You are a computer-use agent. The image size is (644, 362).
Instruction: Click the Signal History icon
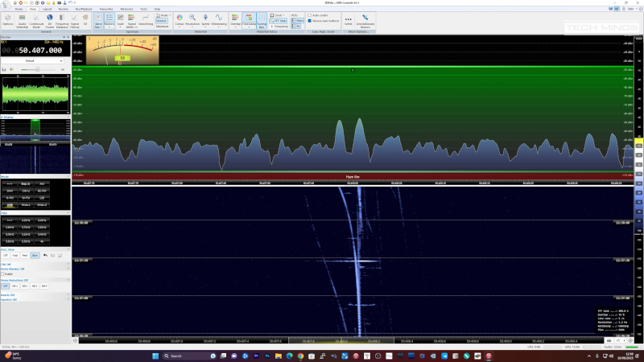click(74, 19)
